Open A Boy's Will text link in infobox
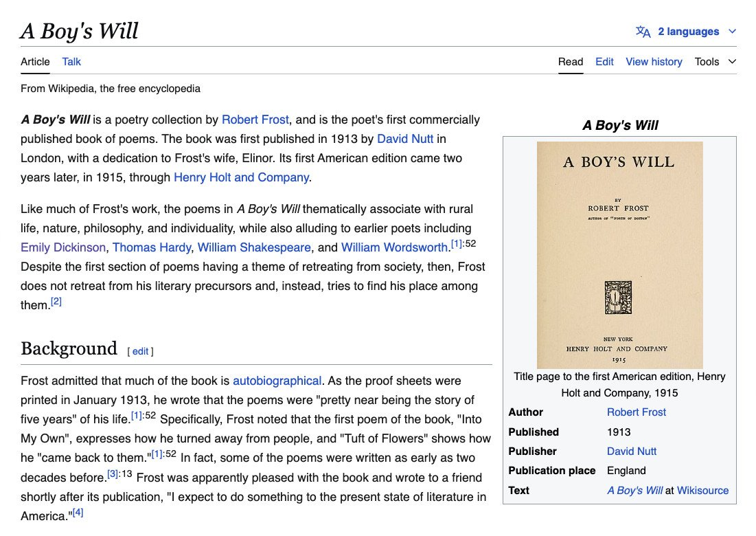 [x=635, y=490]
